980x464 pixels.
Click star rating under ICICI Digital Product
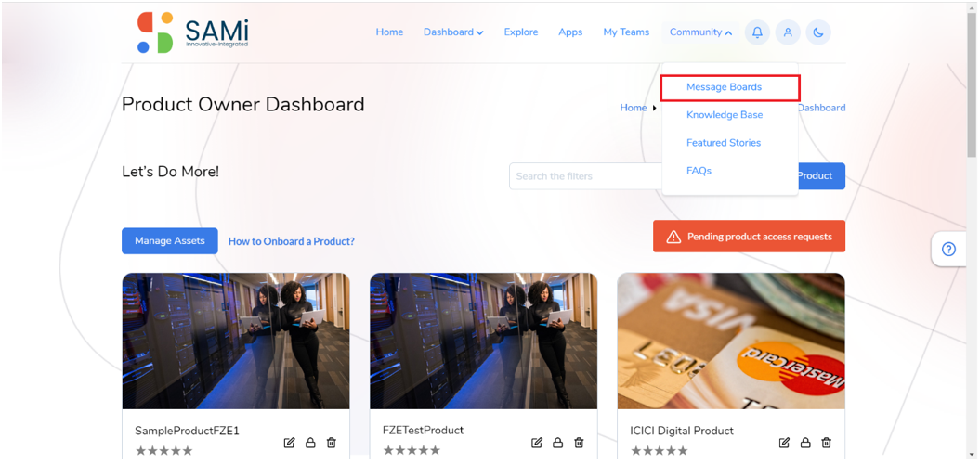pyautogui.click(x=659, y=450)
